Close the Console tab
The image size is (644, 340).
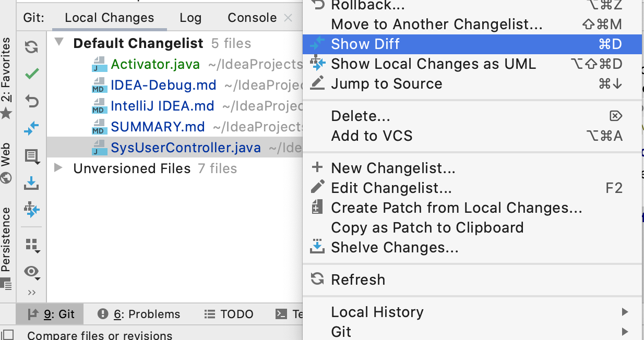[x=288, y=18]
